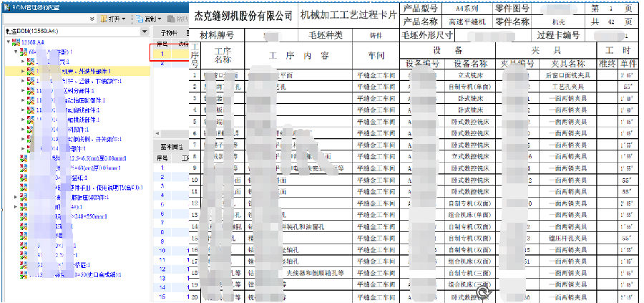This screenshot has width=644, height=303.
Task: Select the tree item ending 使用说明书
Action: click(x=85, y=188)
